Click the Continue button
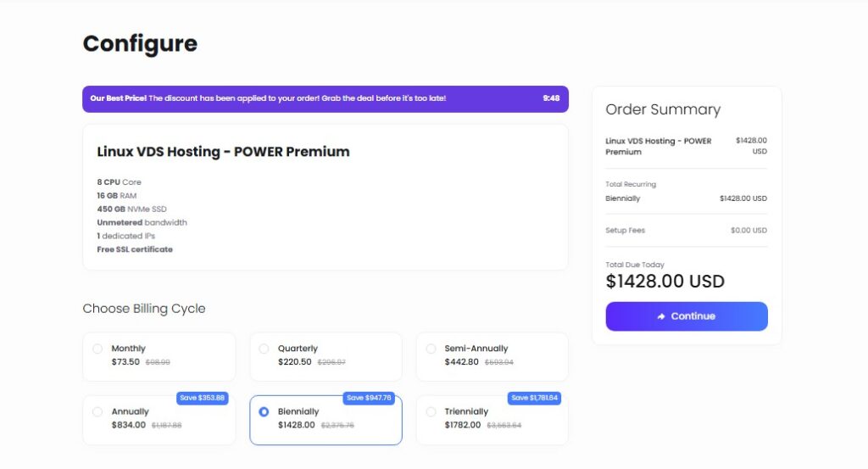The width and height of the screenshot is (868, 469). coord(687,316)
